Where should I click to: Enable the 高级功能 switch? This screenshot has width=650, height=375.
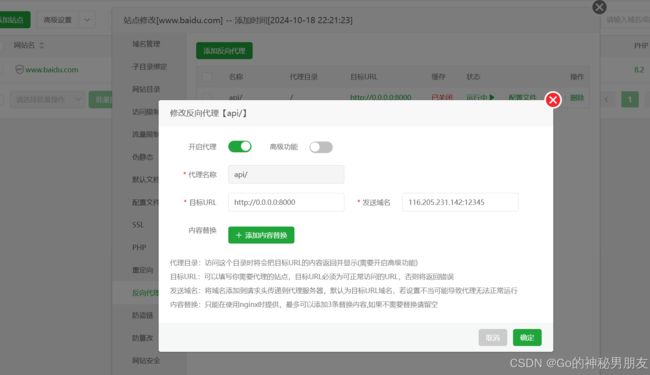[x=321, y=147]
